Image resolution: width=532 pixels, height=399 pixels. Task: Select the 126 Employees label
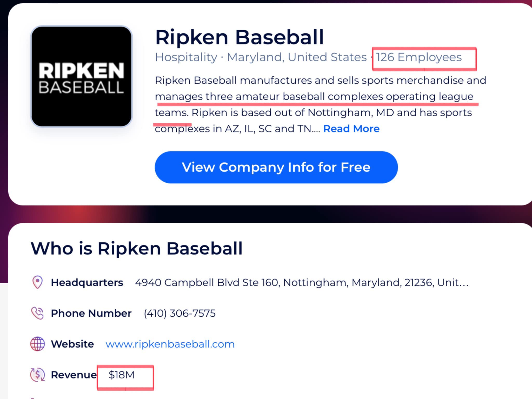(419, 57)
